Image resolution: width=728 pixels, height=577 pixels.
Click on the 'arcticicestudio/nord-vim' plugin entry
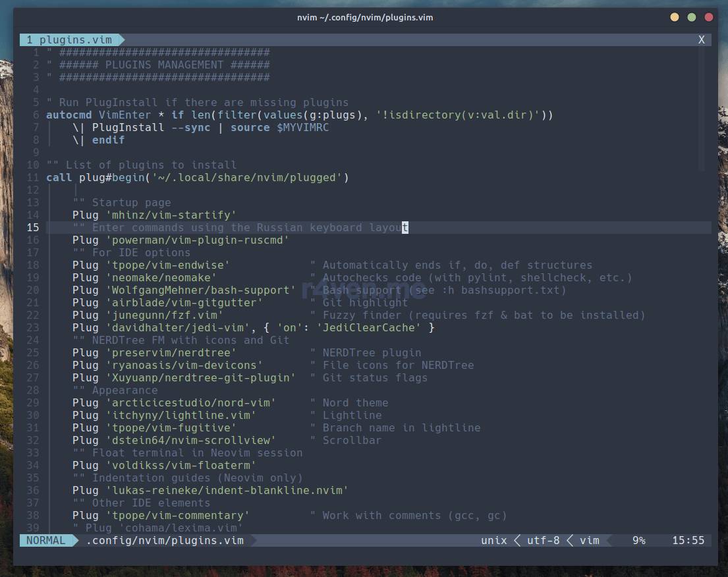(190, 402)
